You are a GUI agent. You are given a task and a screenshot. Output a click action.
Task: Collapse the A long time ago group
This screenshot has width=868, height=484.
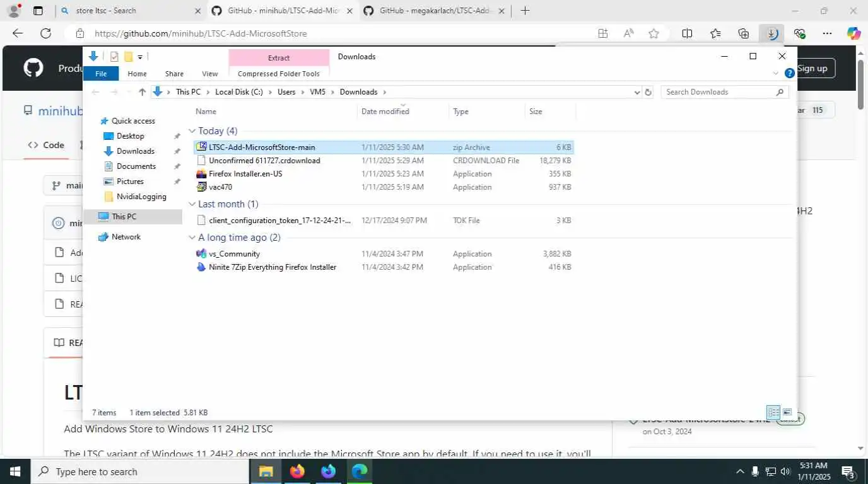coord(192,238)
